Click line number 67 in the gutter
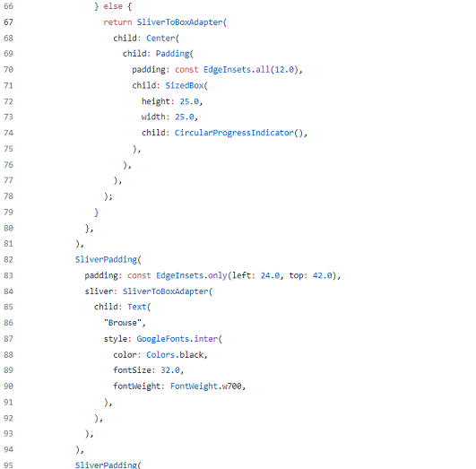Screen dimensions: 476x469 (x=8, y=22)
